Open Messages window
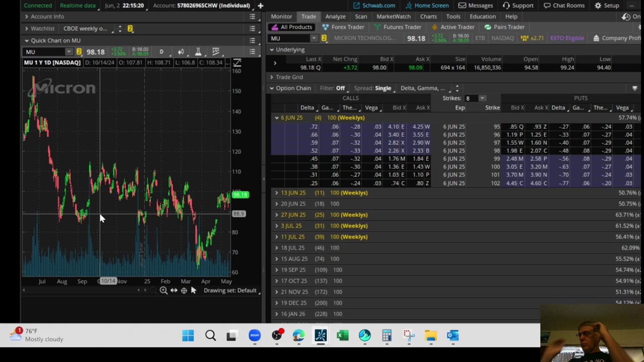This screenshot has height=362, width=644. coord(475,6)
